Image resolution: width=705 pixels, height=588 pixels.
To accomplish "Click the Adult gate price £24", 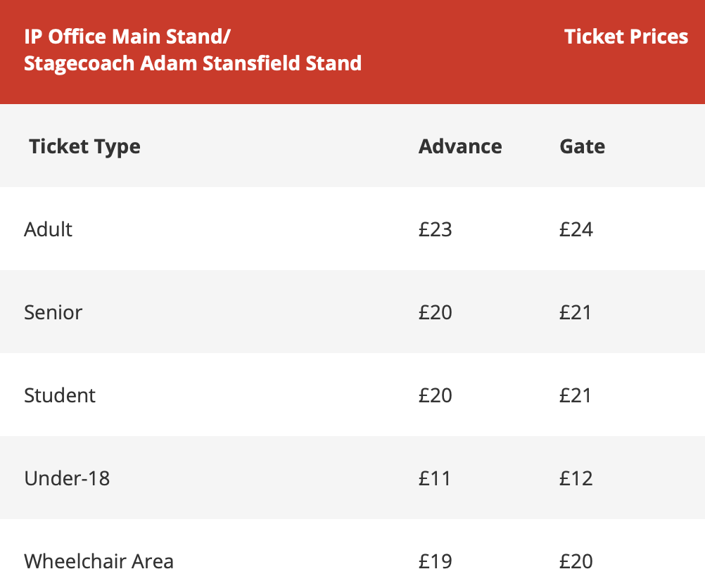I will (576, 229).
